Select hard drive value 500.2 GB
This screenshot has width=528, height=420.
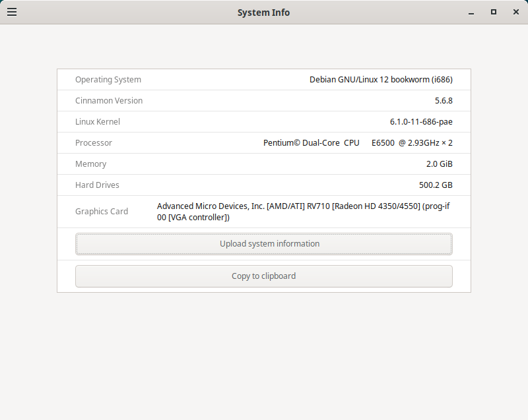436,185
